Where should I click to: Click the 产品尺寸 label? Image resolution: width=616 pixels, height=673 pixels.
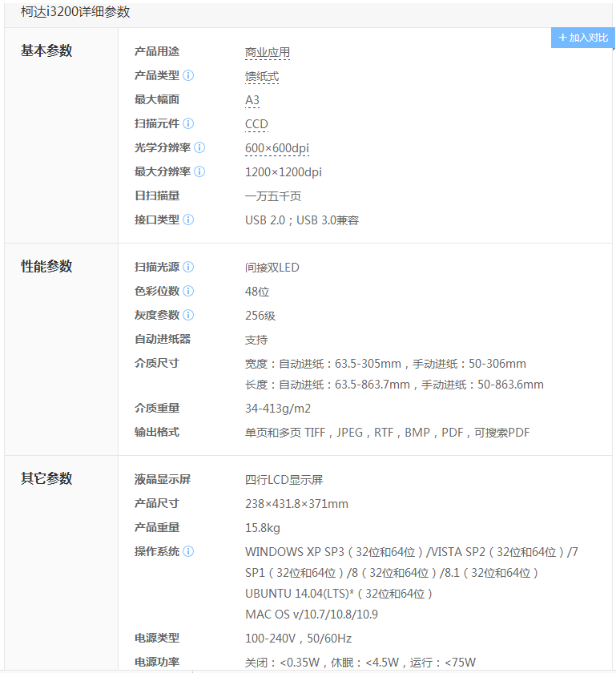tap(157, 503)
